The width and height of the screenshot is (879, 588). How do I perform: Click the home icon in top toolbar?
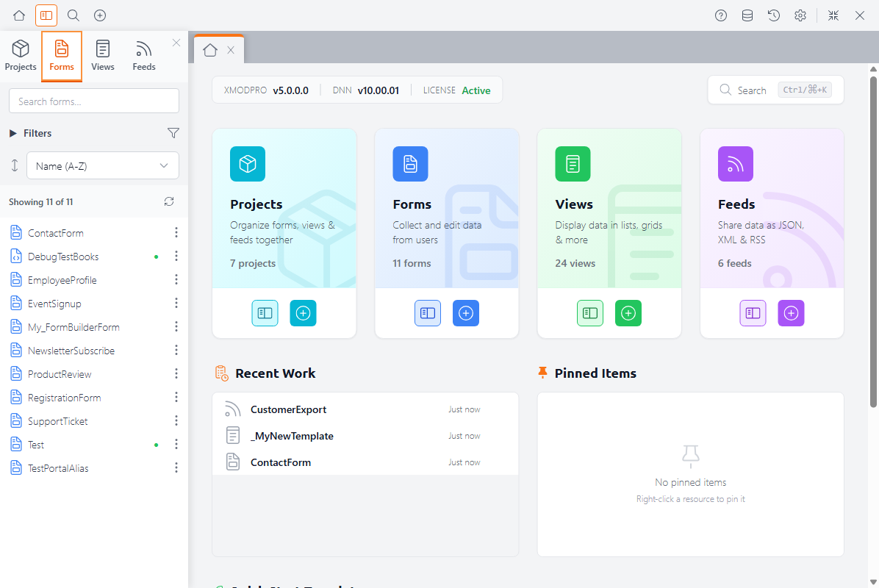pyautogui.click(x=19, y=15)
